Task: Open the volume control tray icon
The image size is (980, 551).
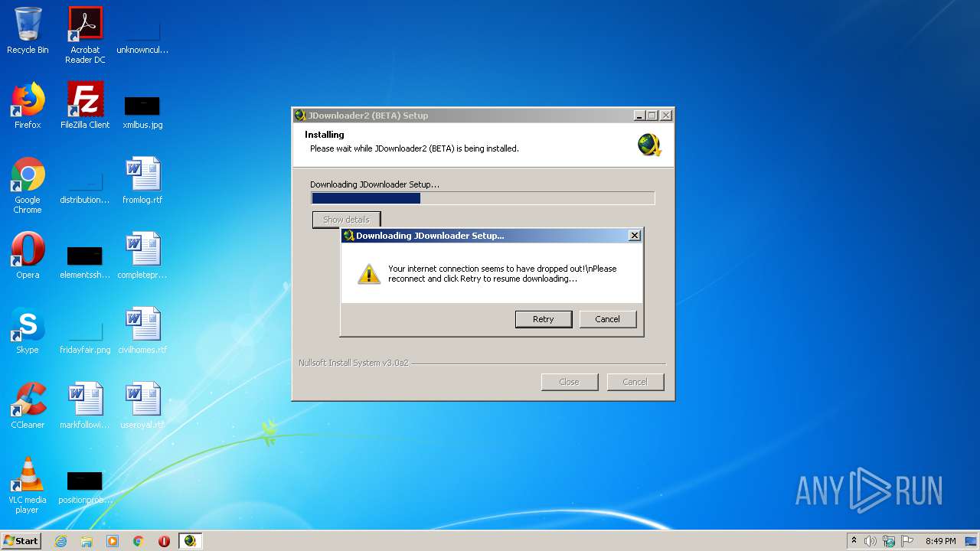Action: (x=871, y=541)
